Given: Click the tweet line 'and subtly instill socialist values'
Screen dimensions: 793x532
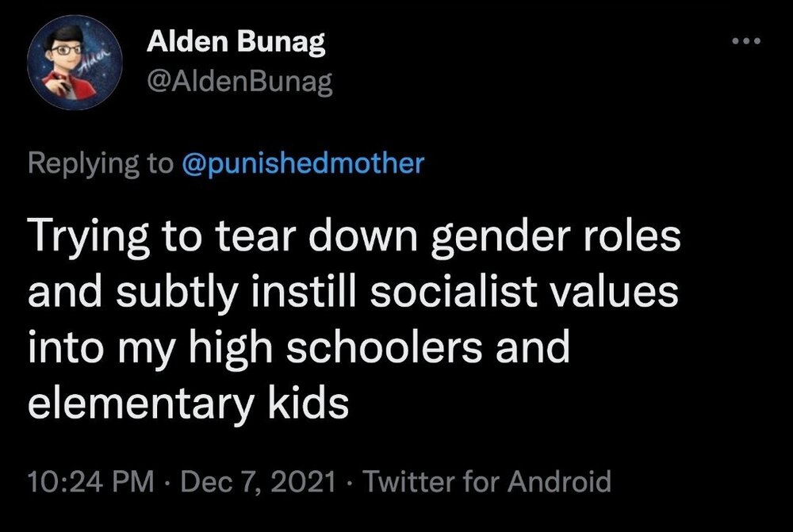Looking at the screenshot, I should pyautogui.click(x=353, y=293).
